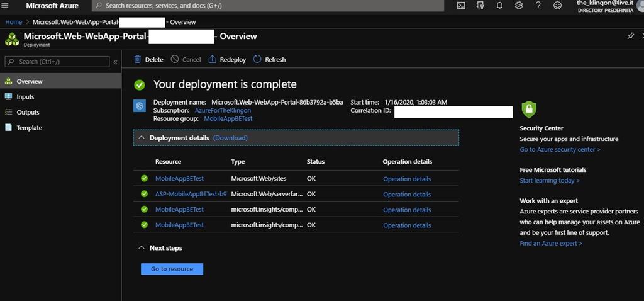Open the Overview menu item

60,81
